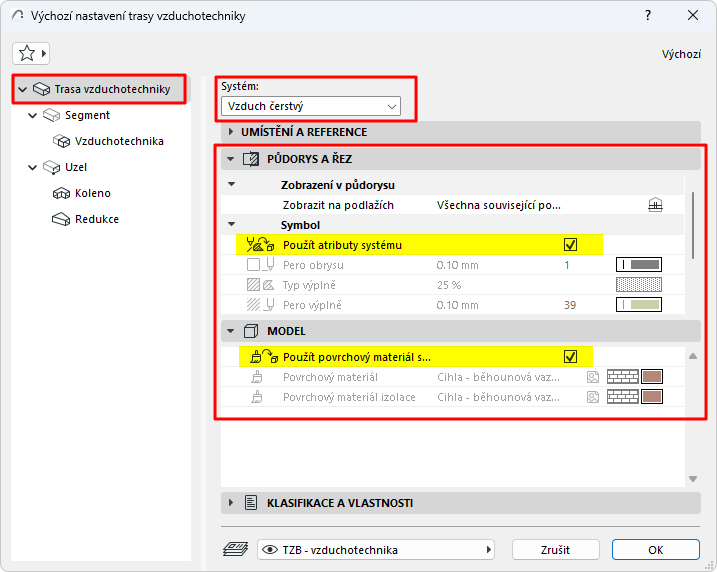Collapse the Model panel
Viewport: 717px width, 572px height.
(231, 331)
